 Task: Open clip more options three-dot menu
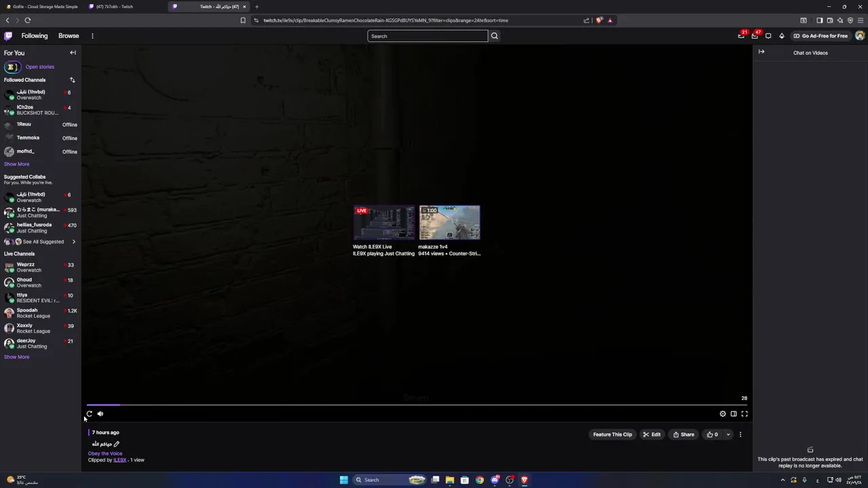(x=741, y=434)
